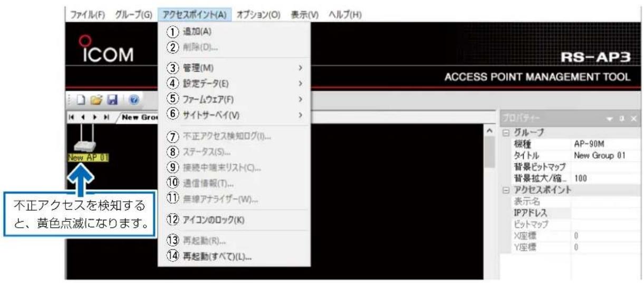Open the グループ(G) menu
Image resolution: width=644 pixels, height=283 pixels.
pyautogui.click(x=133, y=15)
